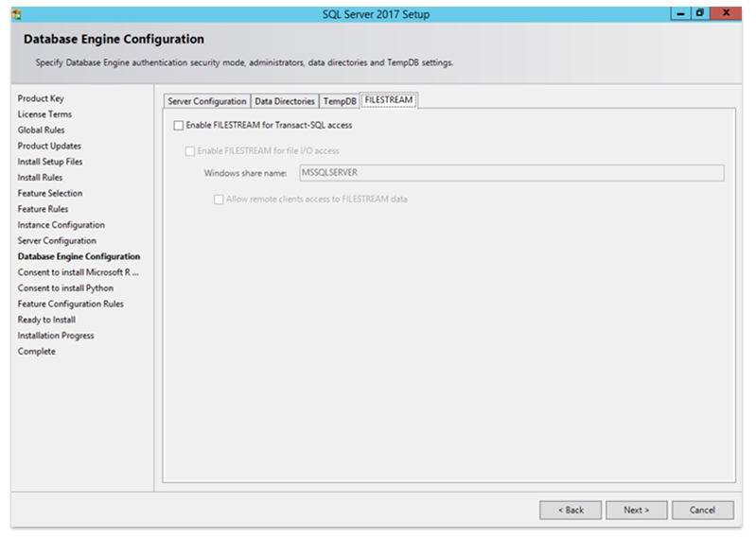This screenshot has width=756, height=538.
Task: Select Database Engine Configuration in the step list
Action: click(79, 257)
